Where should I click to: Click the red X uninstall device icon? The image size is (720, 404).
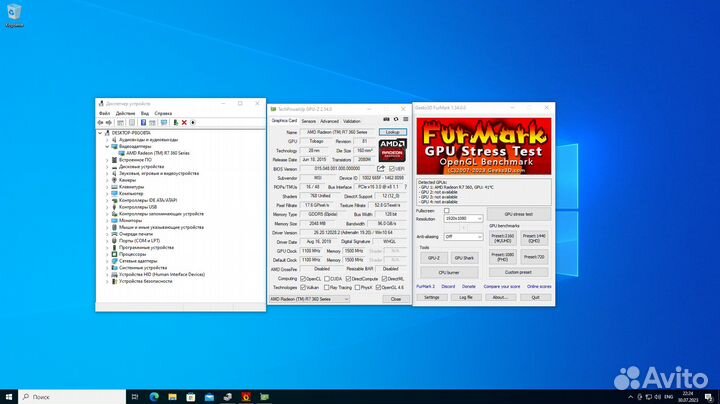[x=184, y=123]
